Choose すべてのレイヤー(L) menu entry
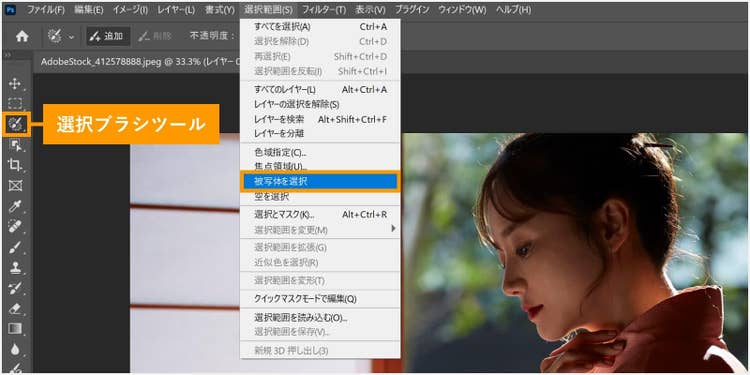 tap(320, 89)
